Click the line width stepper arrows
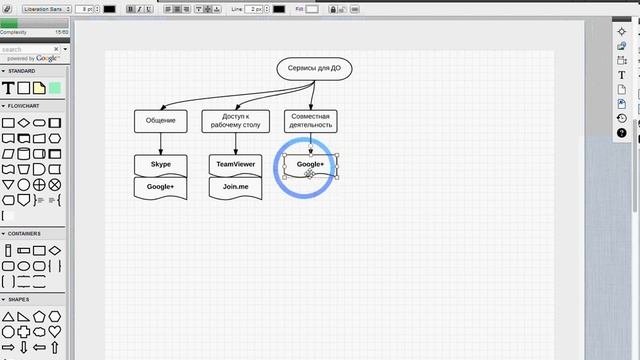Viewport: 640px width, 360px height. pyautogui.click(x=267, y=9)
